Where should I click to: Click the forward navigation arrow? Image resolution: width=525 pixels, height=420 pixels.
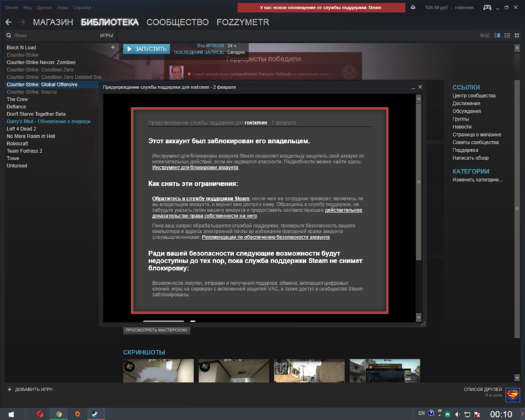(x=22, y=22)
